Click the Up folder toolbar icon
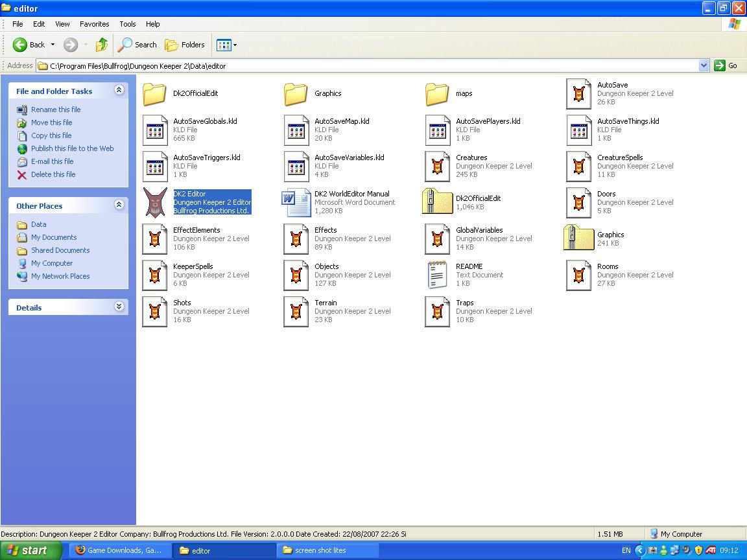The width and height of the screenshot is (747, 560). coord(101,45)
